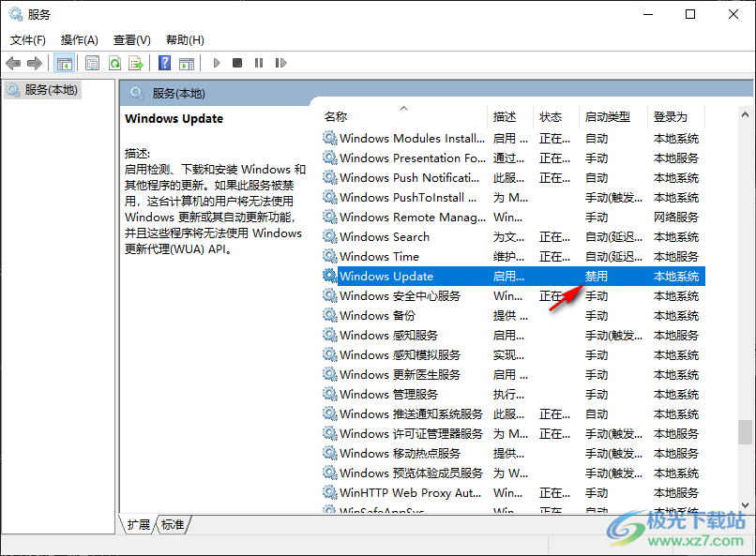Open the 查看(V) menu

tap(132, 40)
